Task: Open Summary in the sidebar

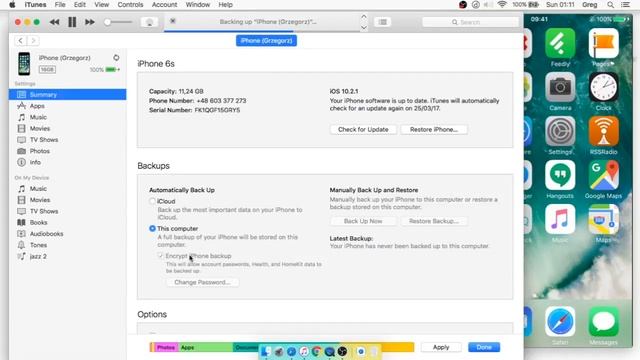Action: click(68, 94)
